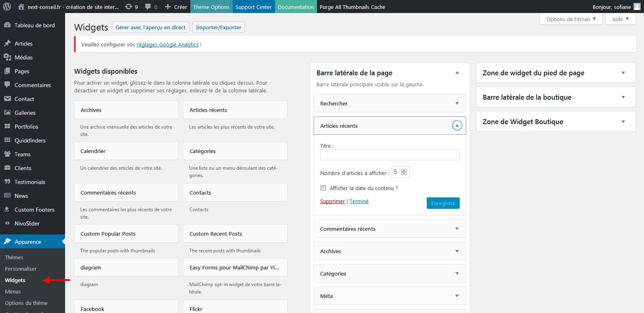The width and height of the screenshot is (644, 313).
Task: Click the Quickfinders grid icon
Action: [x=7, y=140]
